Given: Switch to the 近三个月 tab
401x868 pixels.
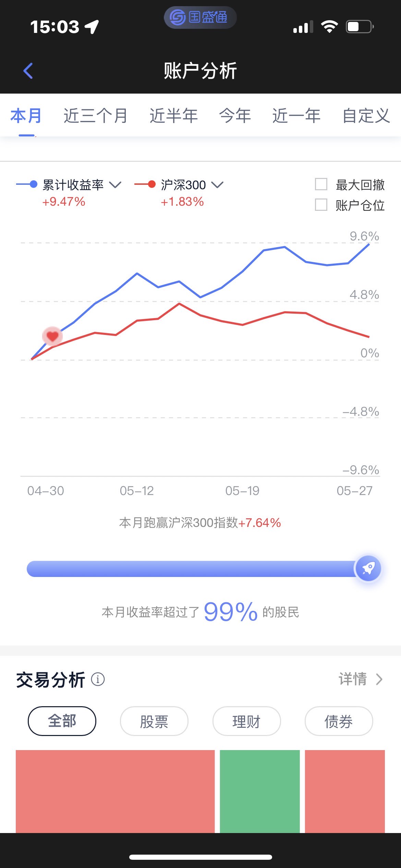Looking at the screenshot, I should coord(96,116).
